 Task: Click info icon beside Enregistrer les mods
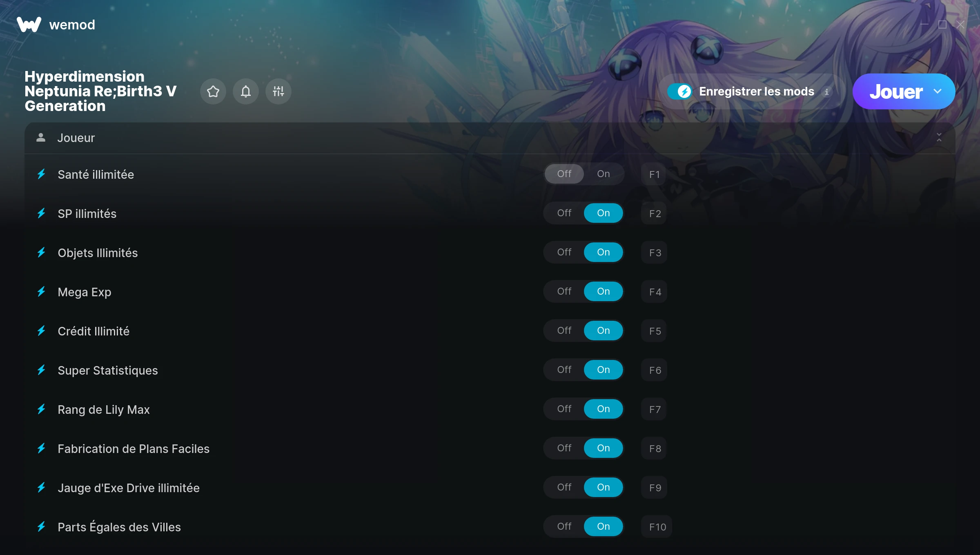pyautogui.click(x=826, y=92)
